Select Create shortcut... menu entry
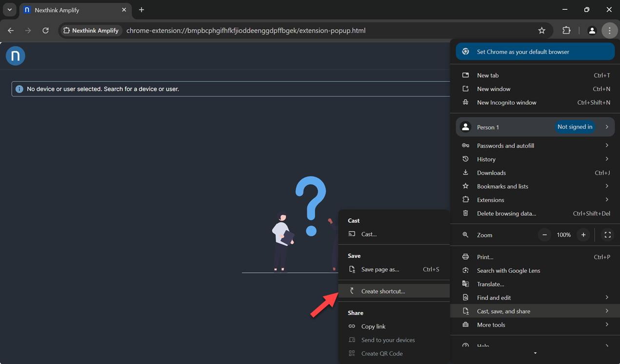 pos(383,291)
